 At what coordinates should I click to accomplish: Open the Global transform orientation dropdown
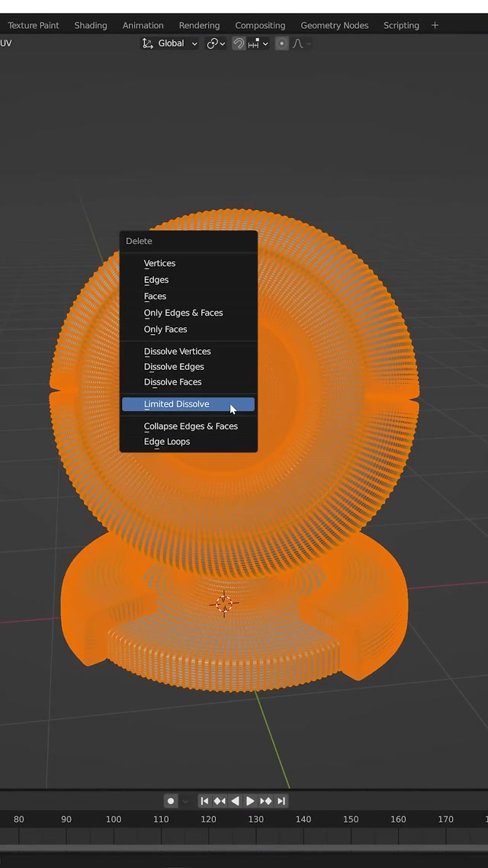(170, 43)
